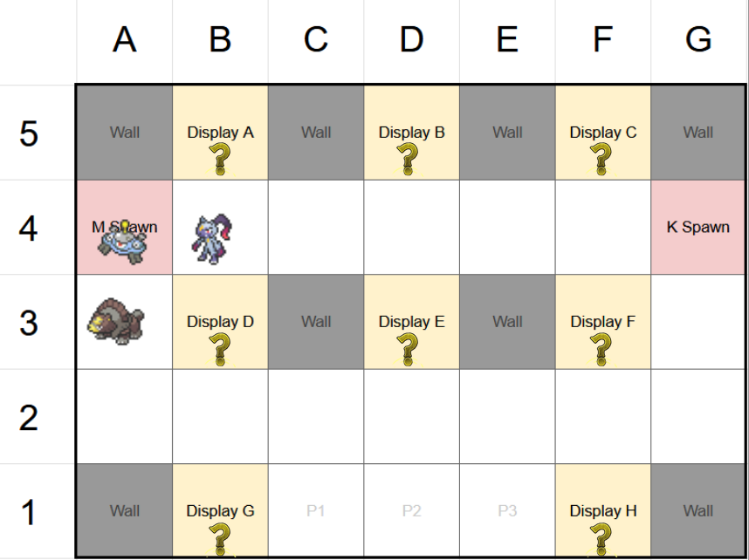
Task: Click the P1 cell
Action: (316, 511)
